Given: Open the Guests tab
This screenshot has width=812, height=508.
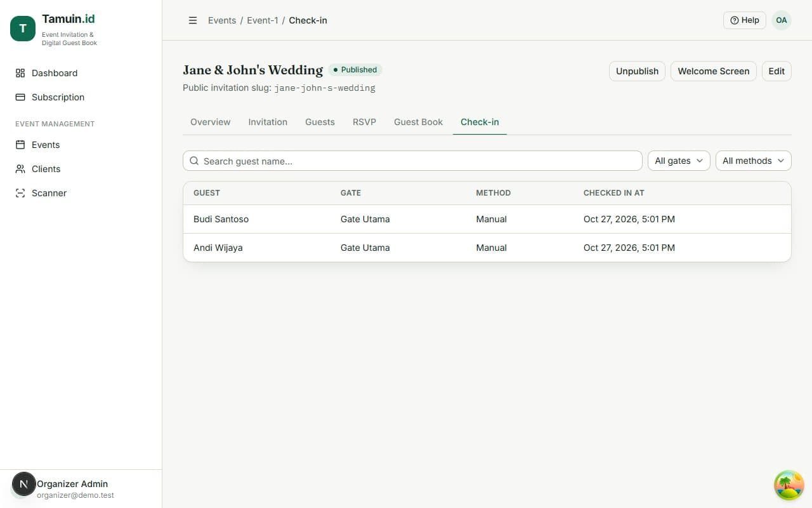Looking at the screenshot, I should (320, 122).
